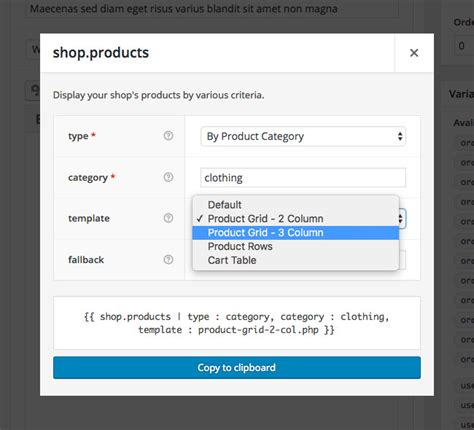Click the type dropdown stepper arrows
Viewport: 474px width, 430px height.
click(x=400, y=136)
